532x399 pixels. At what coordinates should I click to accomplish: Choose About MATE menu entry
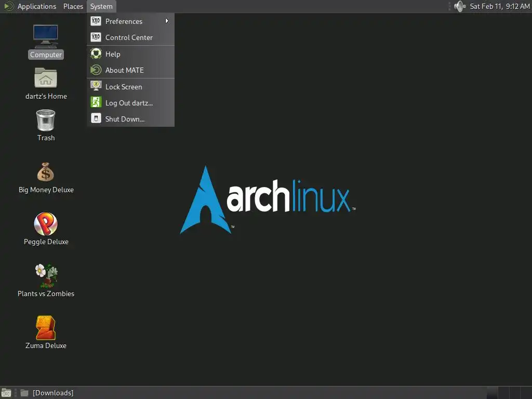(130, 70)
